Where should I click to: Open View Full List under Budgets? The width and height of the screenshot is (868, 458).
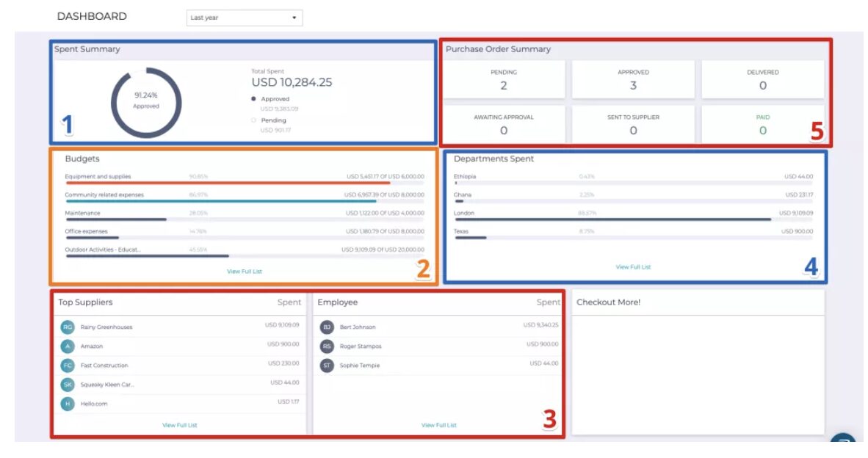[244, 272]
